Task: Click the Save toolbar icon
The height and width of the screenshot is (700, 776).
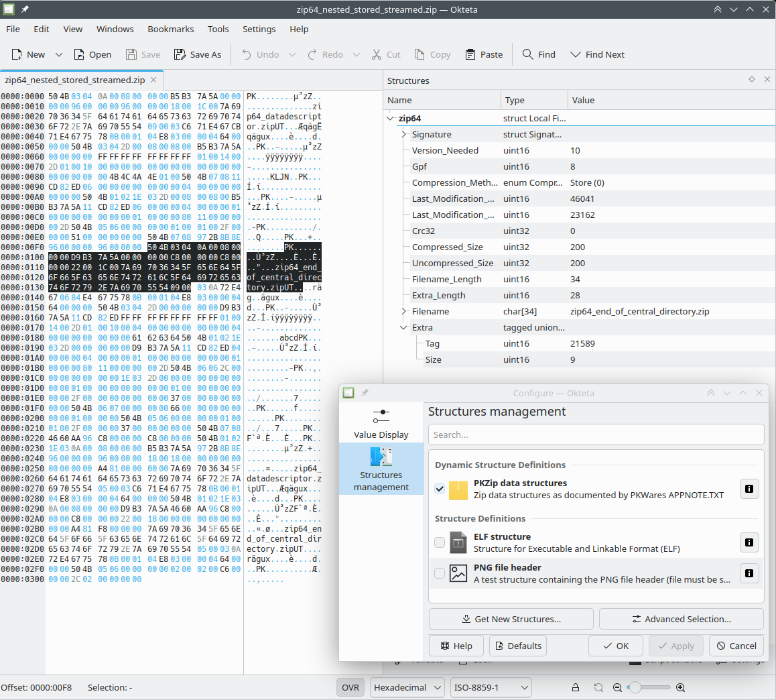Action: (x=131, y=54)
